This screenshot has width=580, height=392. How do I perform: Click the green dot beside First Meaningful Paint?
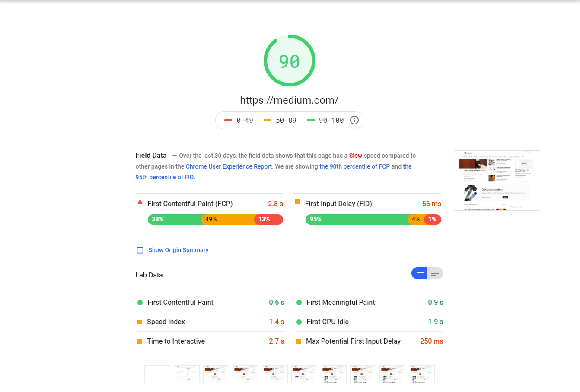tap(299, 303)
